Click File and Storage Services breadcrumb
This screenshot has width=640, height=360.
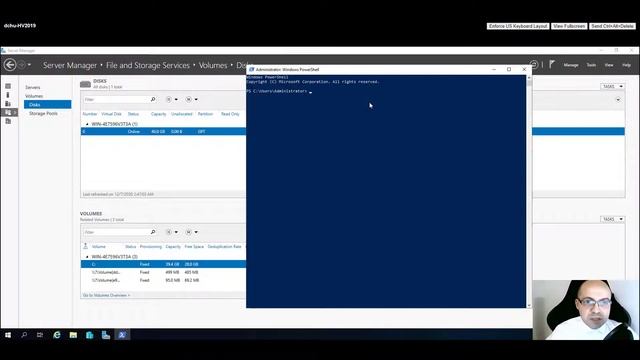[x=148, y=65]
